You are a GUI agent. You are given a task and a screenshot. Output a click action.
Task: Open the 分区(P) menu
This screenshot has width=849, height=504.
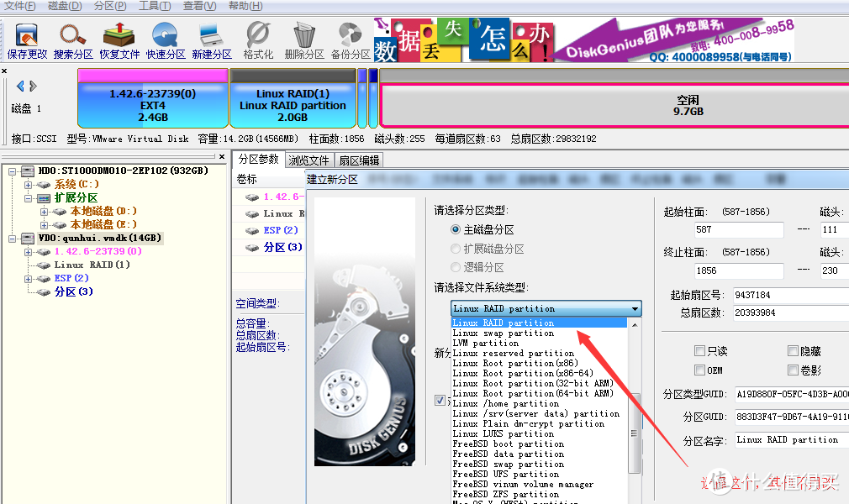click(110, 6)
